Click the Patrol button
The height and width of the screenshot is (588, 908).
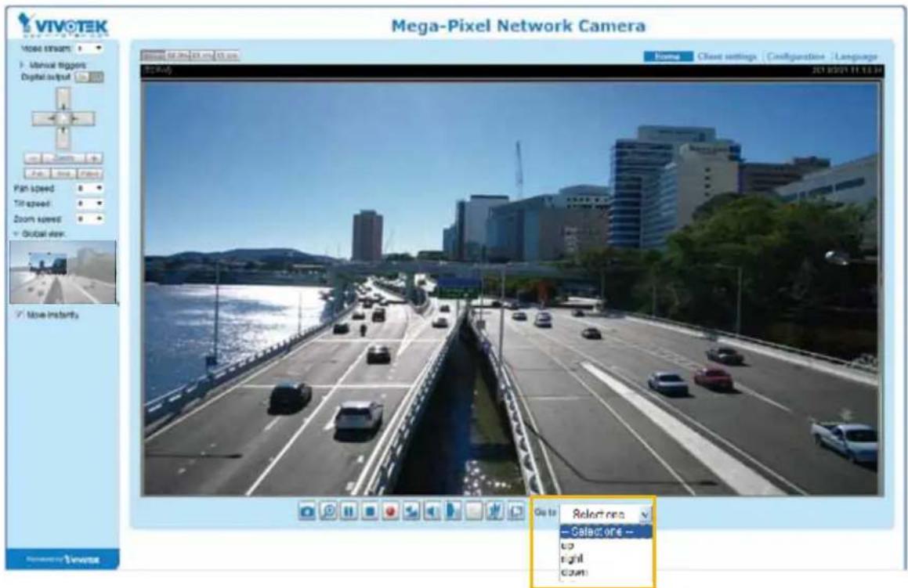pyautogui.click(x=90, y=173)
